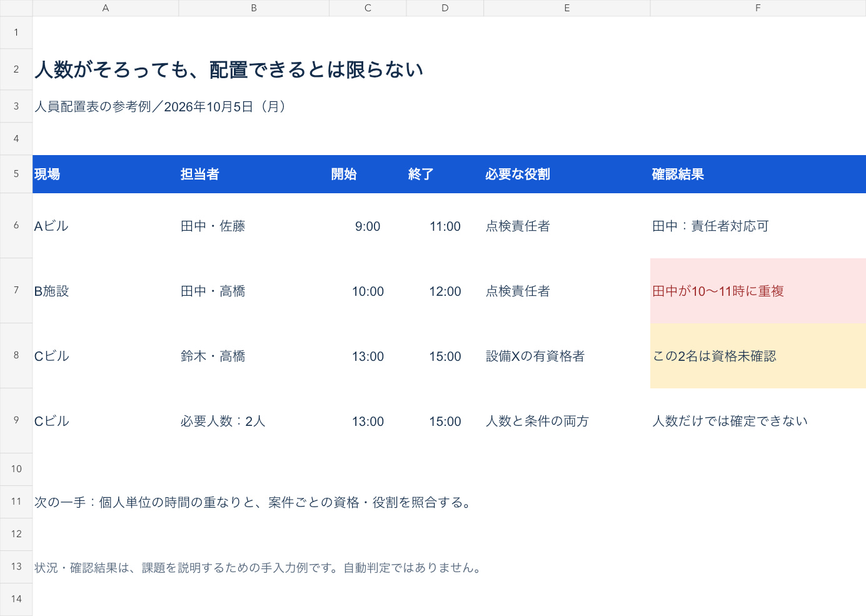866x616 pixels.
Task: Select row 5 header
Action: (x=16, y=174)
